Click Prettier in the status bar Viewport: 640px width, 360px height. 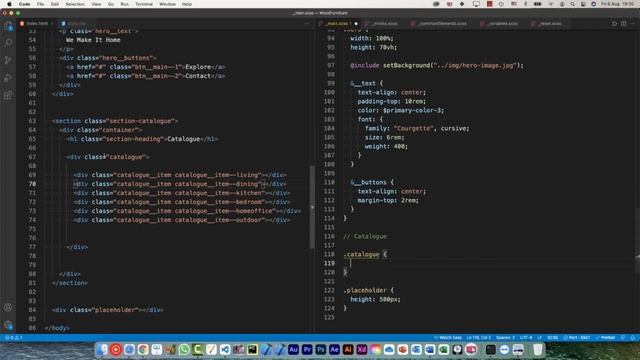(x=605, y=338)
